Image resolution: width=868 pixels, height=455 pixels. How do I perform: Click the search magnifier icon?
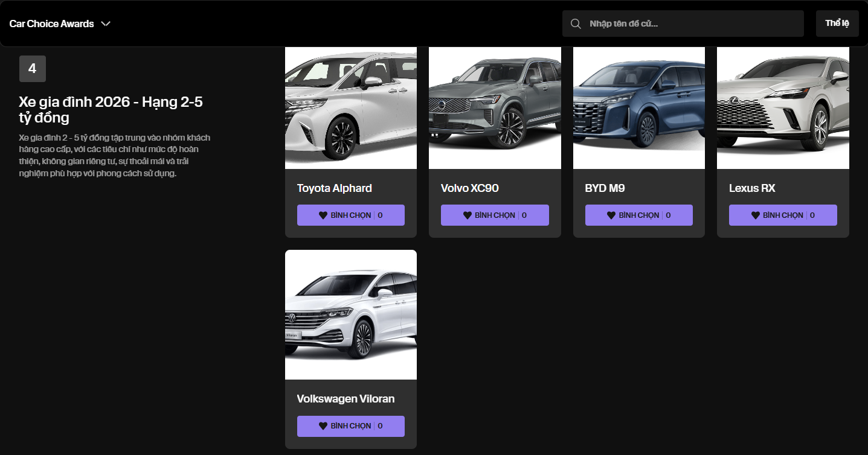tap(576, 24)
